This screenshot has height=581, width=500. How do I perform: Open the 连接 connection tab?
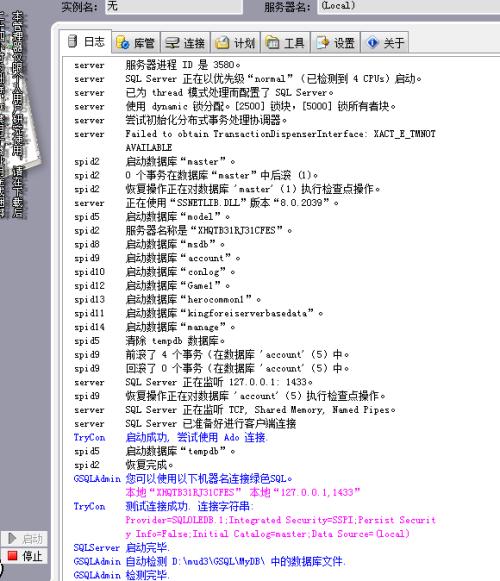point(185,43)
